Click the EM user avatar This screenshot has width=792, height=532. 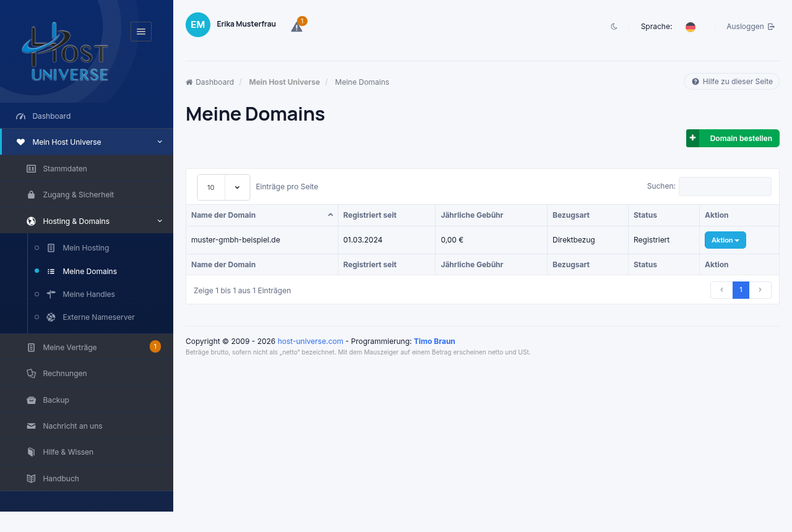(198, 25)
